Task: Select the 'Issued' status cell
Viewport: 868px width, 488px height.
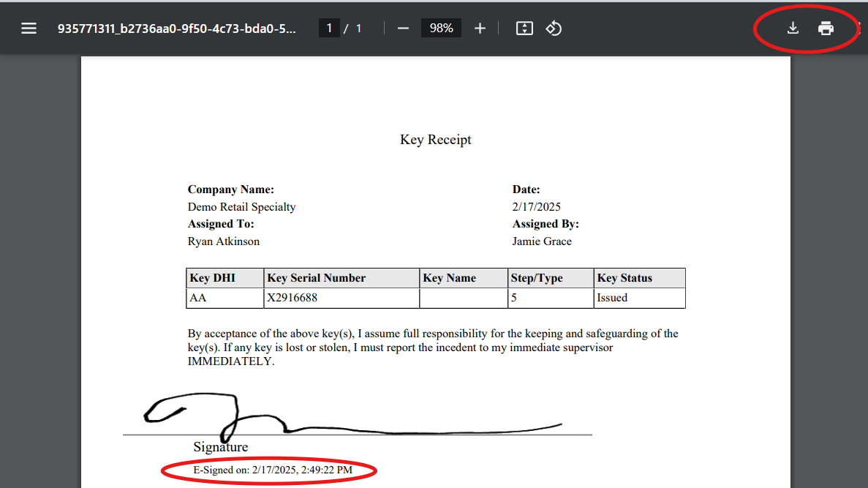Action: [639, 298]
